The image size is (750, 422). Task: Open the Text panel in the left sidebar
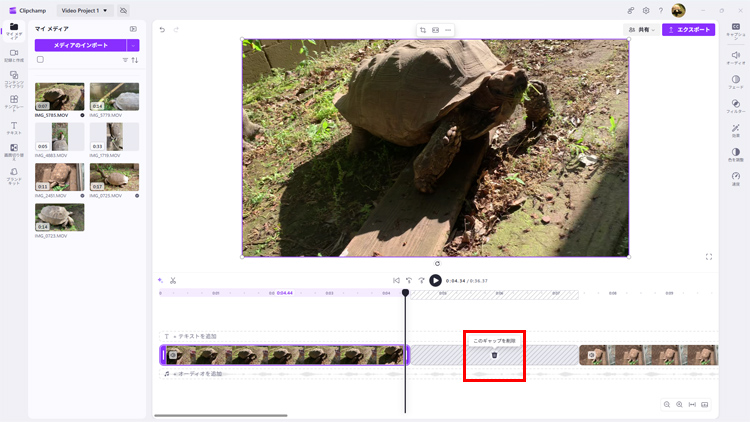[x=14, y=128]
